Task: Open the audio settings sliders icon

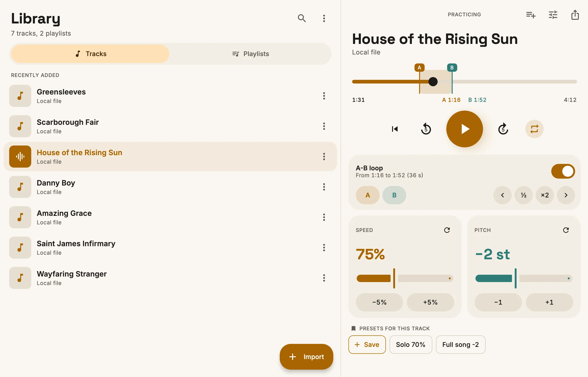Action: tap(553, 15)
